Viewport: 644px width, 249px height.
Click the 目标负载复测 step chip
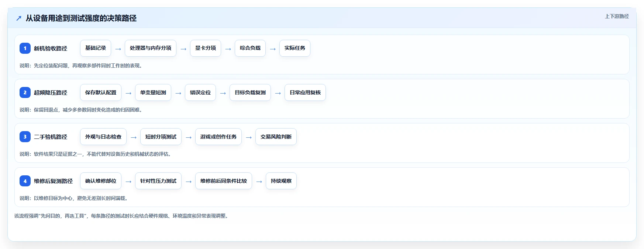(x=250, y=92)
